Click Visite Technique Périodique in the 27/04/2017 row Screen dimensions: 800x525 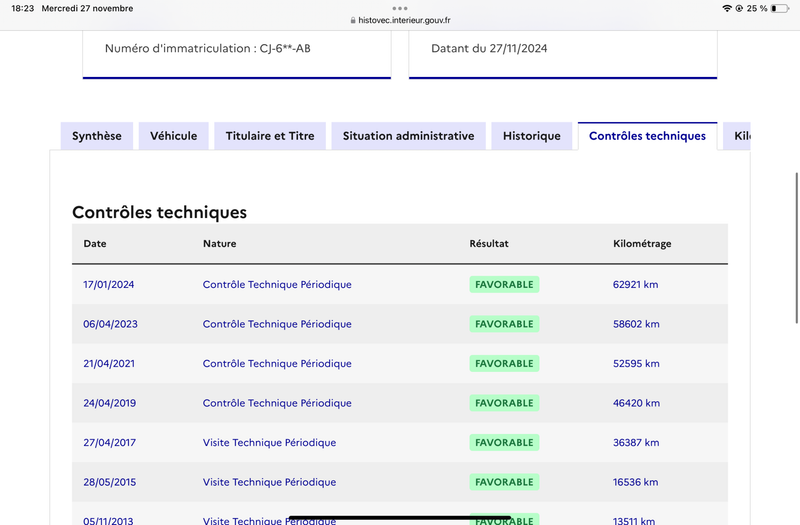(269, 443)
